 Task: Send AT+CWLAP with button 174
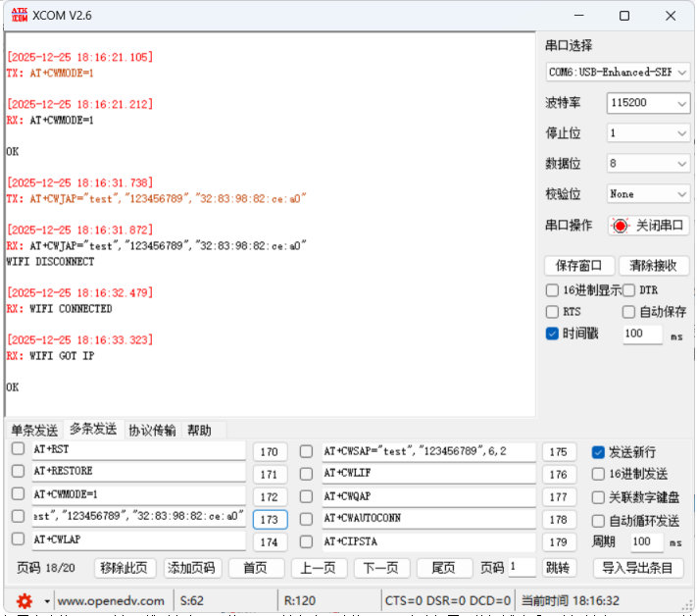coord(270,542)
